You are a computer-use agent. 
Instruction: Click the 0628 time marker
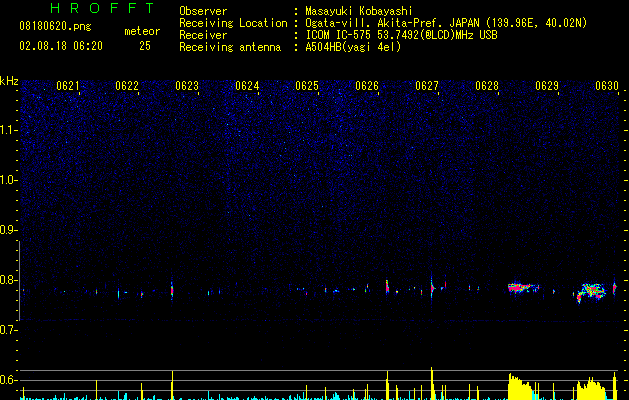tap(487, 86)
